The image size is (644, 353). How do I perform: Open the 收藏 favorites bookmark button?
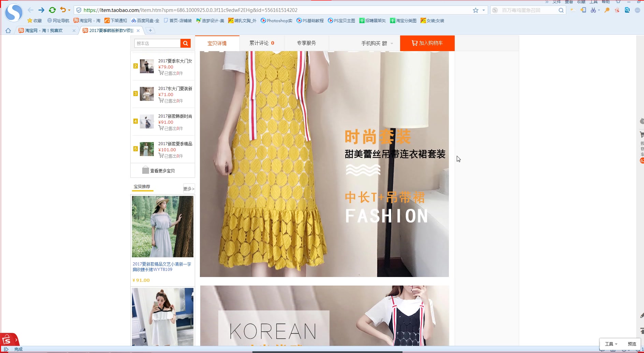click(34, 20)
